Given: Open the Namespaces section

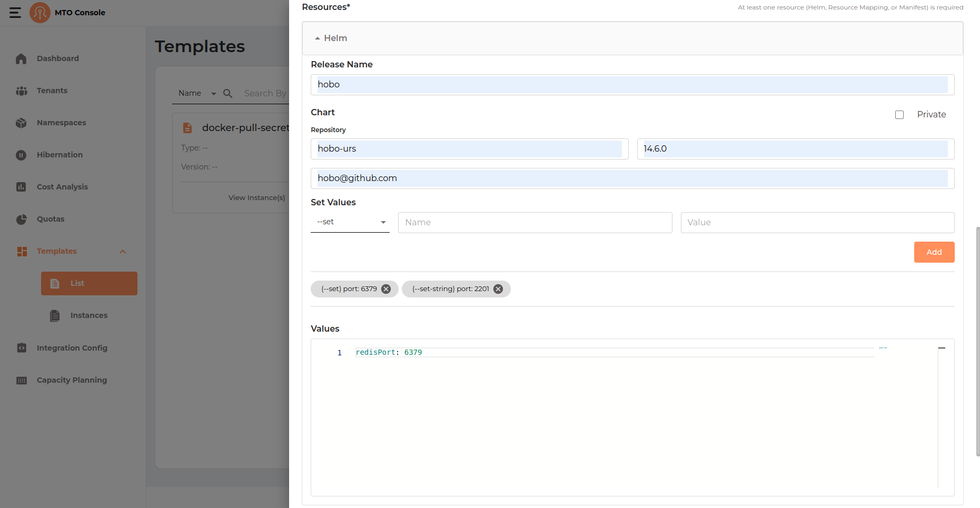Looking at the screenshot, I should [x=61, y=123].
